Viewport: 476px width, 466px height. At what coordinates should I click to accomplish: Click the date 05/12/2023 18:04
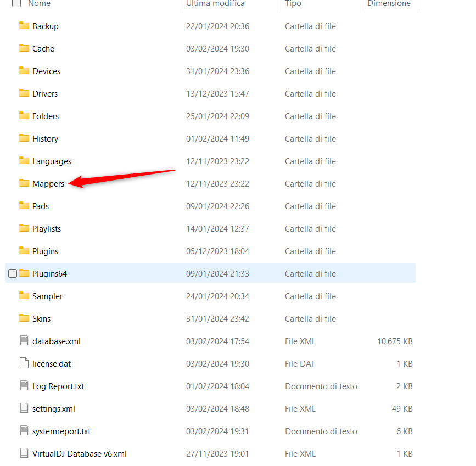click(x=217, y=251)
